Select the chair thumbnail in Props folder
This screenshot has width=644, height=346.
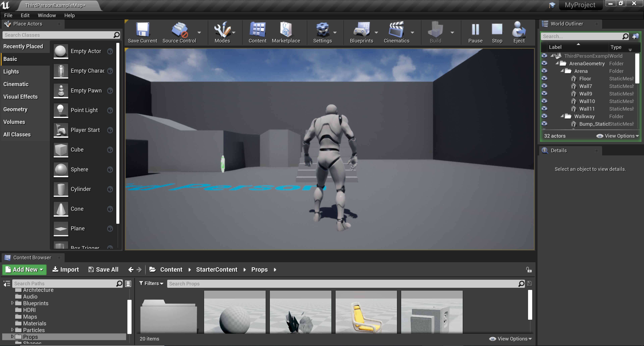[x=365, y=314]
